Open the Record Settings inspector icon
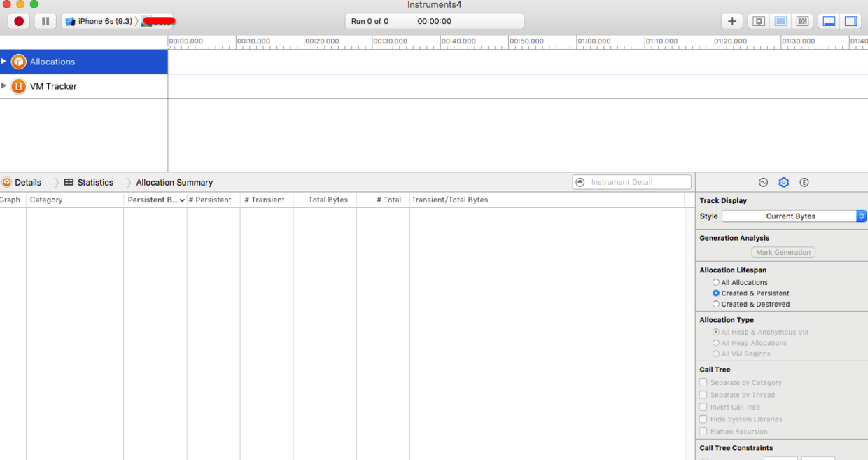The image size is (868, 460). coord(763,182)
